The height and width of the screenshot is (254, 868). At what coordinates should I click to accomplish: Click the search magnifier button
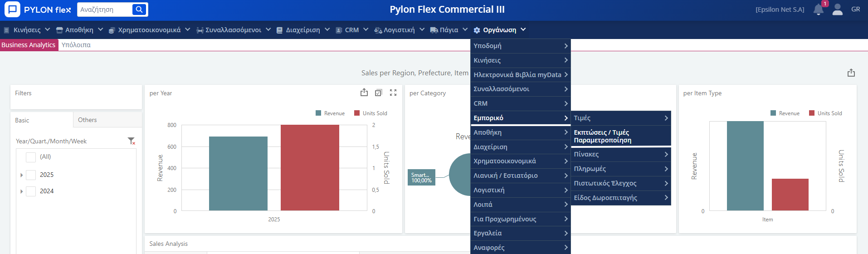pos(139,10)
